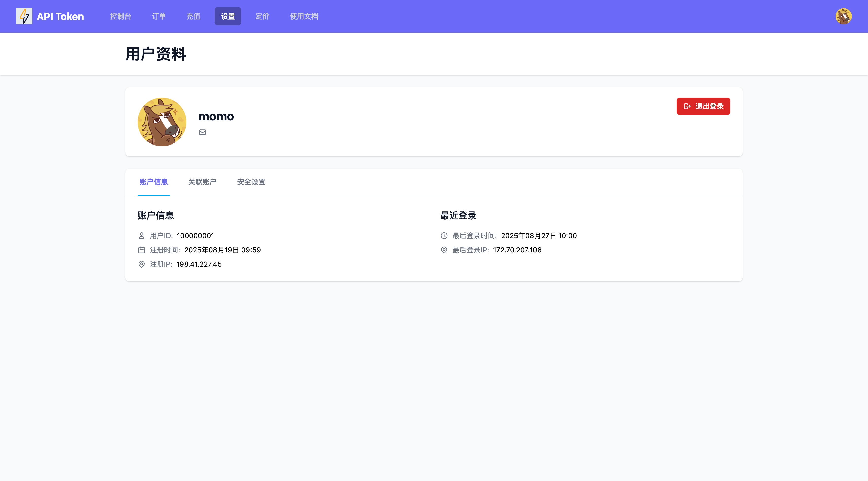
Task: Switch to the 安全设置 tab
Action: [251, 182]
